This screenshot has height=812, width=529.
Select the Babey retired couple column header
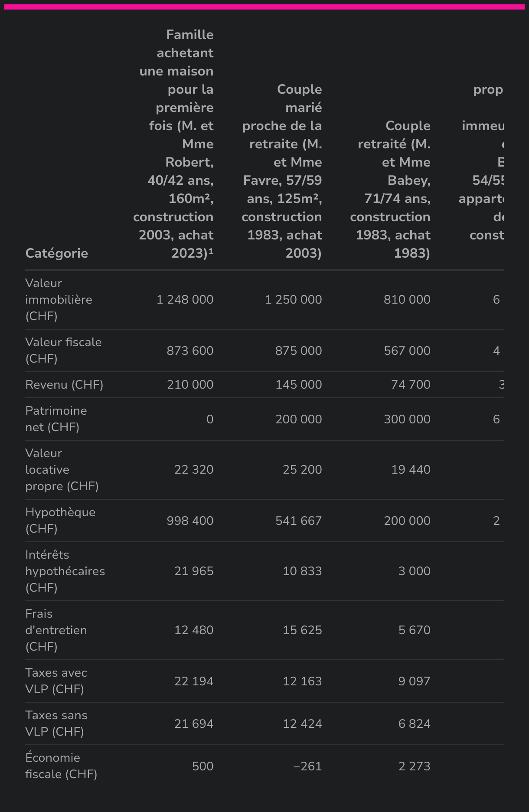[391, 190]
